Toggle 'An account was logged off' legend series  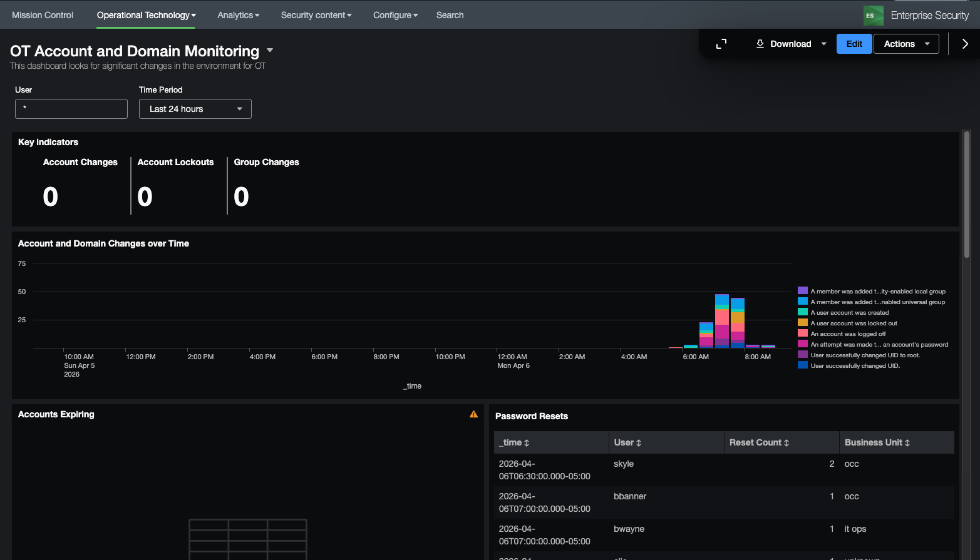pos(848,334)
